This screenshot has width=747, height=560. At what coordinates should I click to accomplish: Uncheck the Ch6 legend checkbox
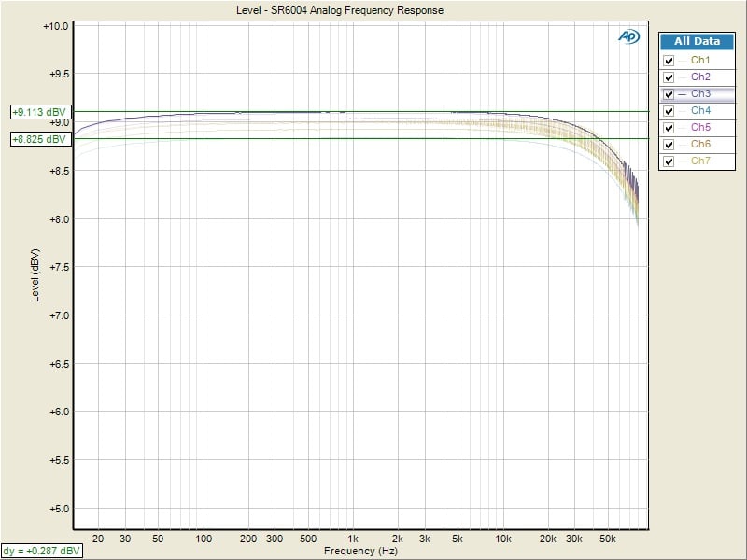(x=669, y=145)
